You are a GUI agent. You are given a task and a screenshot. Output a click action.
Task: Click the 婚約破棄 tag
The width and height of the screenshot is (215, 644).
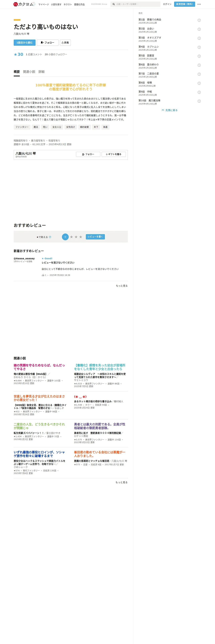coord(84,127)
